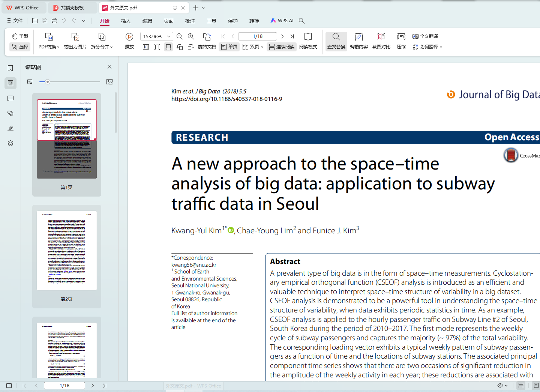The width and height of the screenshot is (540, 392).
Task: Open the Protect (保护) ribbon tab
Action: [233, 21]
